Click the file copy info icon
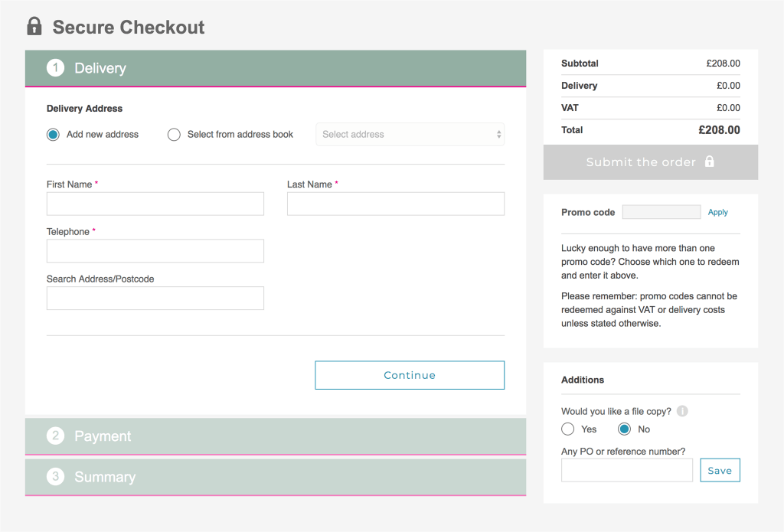784x532 pixels. [682, 411]
